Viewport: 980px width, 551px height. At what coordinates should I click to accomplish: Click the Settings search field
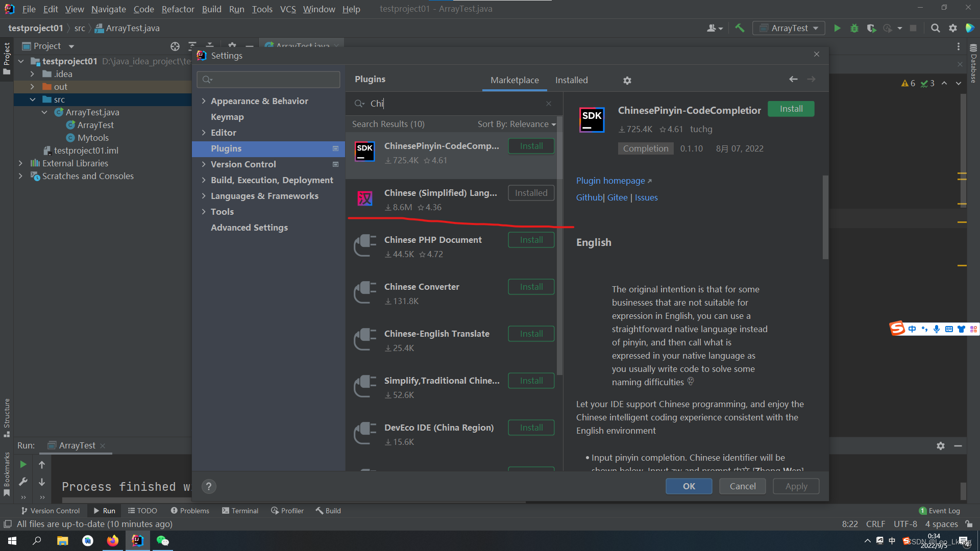(x=268, y=80)
